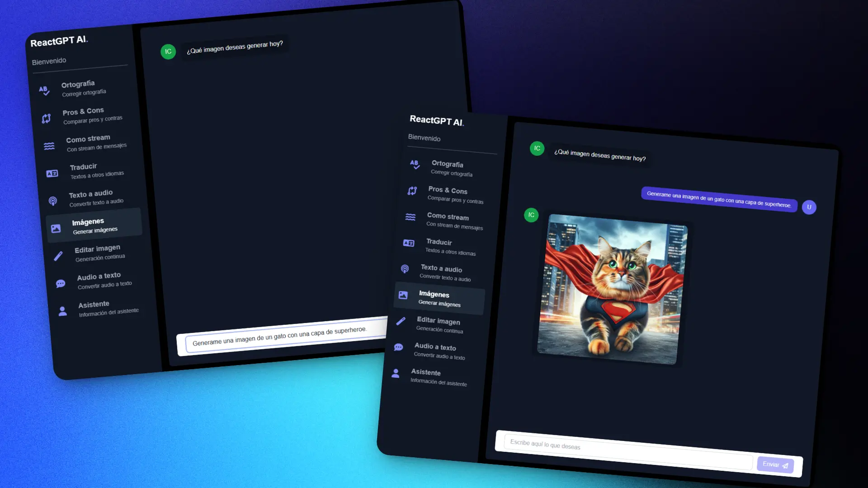This screenshot has width=868, height=488.
Task: Click the purple user message bubble about the cat
Action: coord(719,200)
